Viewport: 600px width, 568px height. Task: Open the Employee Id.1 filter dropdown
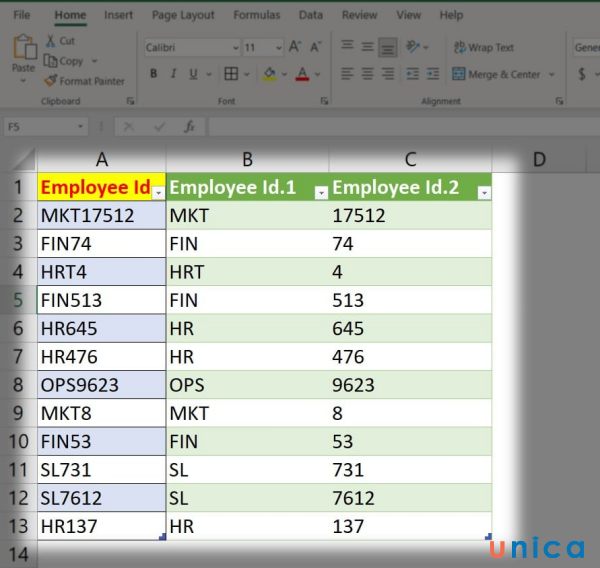[x=321, y=193]
